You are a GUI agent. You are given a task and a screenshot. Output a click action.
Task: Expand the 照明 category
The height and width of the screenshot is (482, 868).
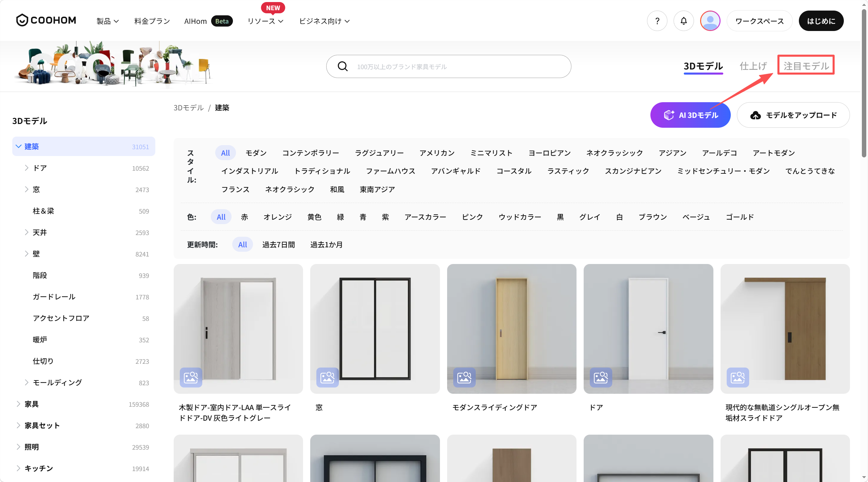coord(18,447)
